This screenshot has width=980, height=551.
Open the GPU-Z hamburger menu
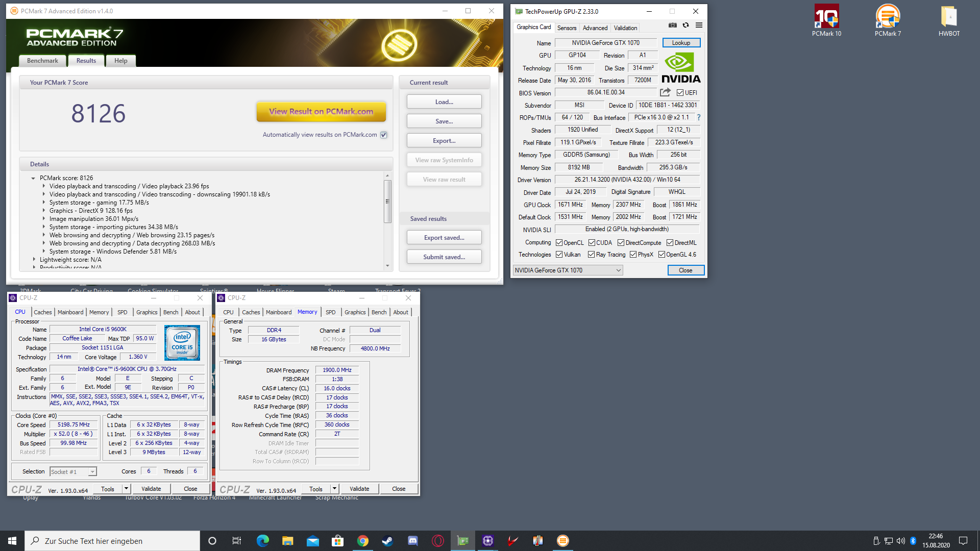(699, 25)
